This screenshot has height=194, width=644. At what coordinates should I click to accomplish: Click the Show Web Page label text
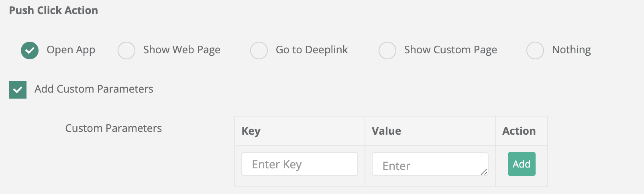tap(181, 50)
